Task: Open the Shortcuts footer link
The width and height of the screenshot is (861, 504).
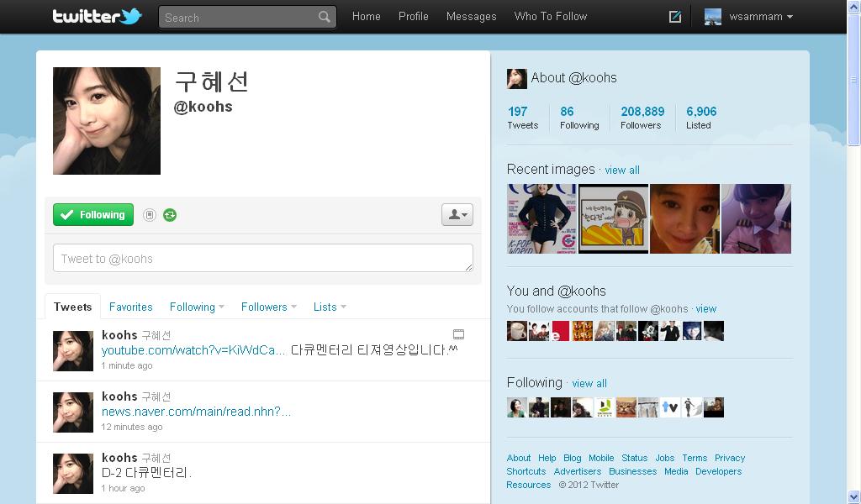Action: pyautogui.click(x=526, y=471)
